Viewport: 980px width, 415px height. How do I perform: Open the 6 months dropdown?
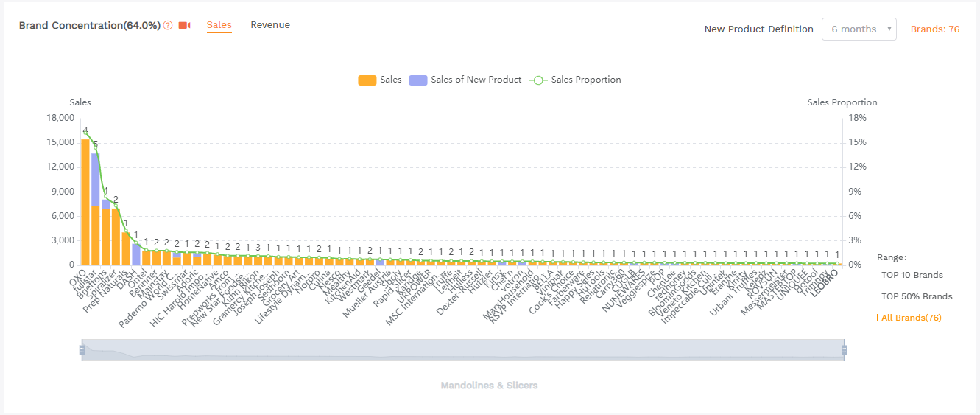[854, 29]
